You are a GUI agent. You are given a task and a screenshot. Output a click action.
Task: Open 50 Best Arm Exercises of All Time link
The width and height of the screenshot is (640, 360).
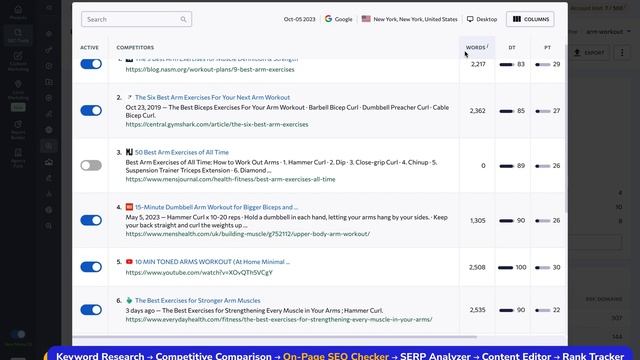(182, 152)
